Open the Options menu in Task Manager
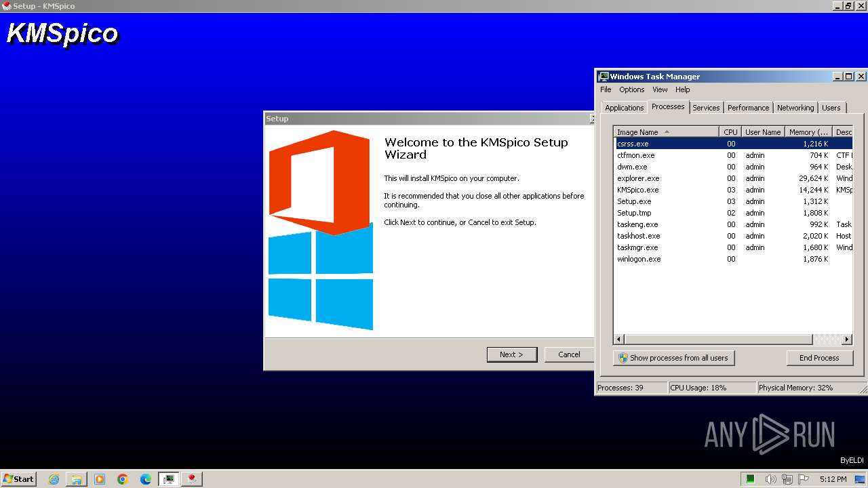 [631, 89]
